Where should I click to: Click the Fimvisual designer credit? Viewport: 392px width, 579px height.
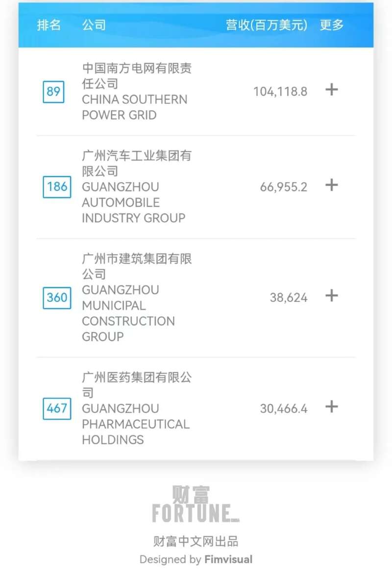coord(228,559)
